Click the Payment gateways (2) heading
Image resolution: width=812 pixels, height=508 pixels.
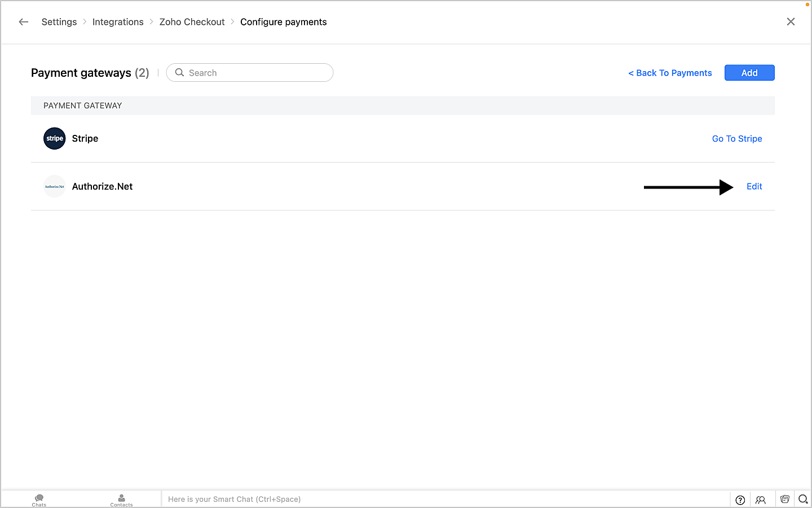click(x=90, y=73)
